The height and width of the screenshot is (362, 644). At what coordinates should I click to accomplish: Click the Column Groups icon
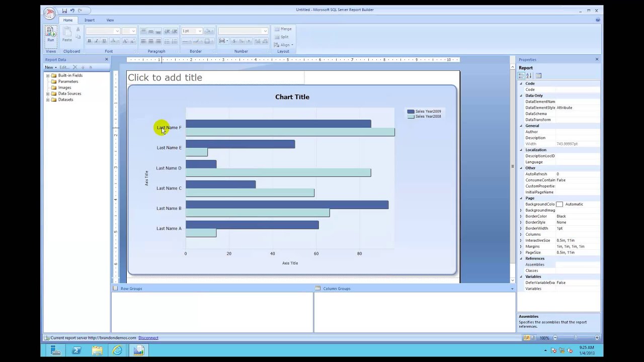(318, 289)
